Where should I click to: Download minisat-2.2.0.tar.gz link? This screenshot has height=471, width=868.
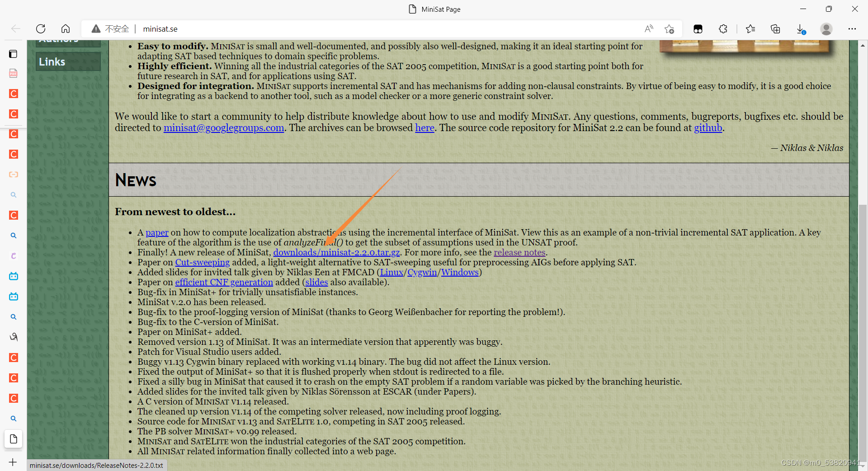[336, 252]
